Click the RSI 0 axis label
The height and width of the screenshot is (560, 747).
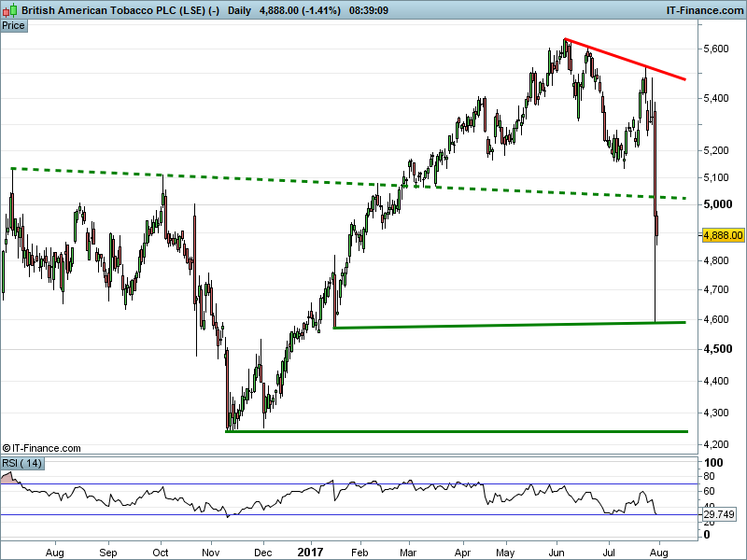pyautogui.click(x=707, y=535)
